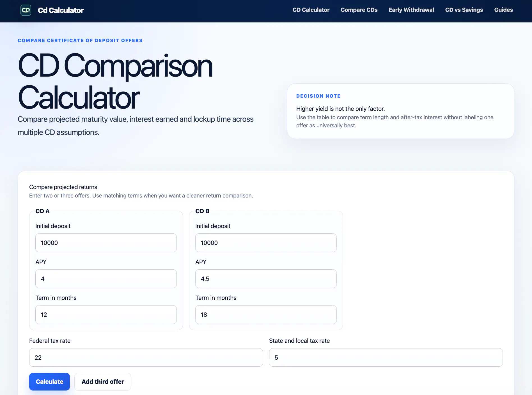
Task: Click 'Use the table to compare term length' note text
Action: coord(395,121)
